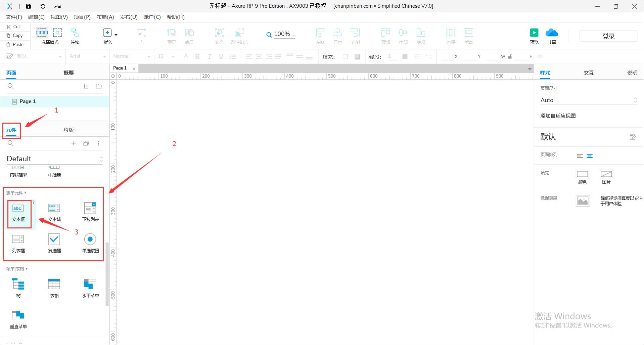This screenshot has height=345, width=644.
Task: Choose left page alignment
Action: coord(580,156)
